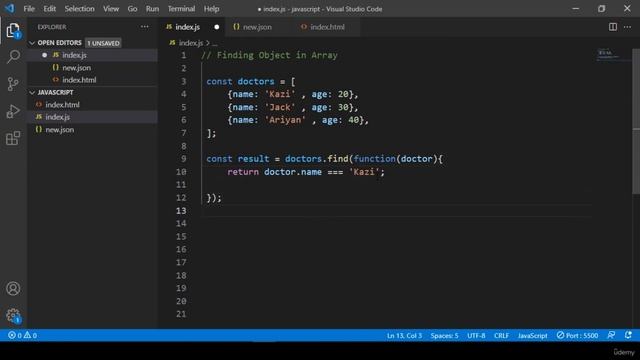Open the Selection menu

pos(79,9)
